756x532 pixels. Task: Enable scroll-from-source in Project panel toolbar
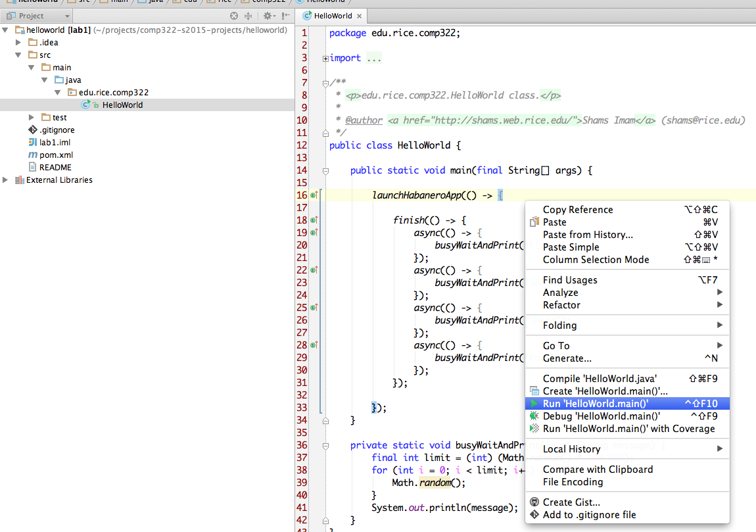234,16
